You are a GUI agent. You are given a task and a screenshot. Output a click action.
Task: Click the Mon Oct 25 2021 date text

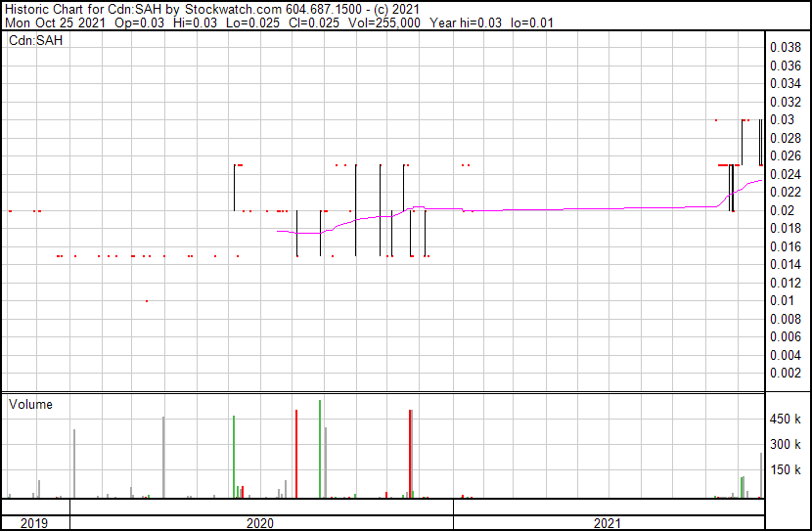click(x=55, y=23)
